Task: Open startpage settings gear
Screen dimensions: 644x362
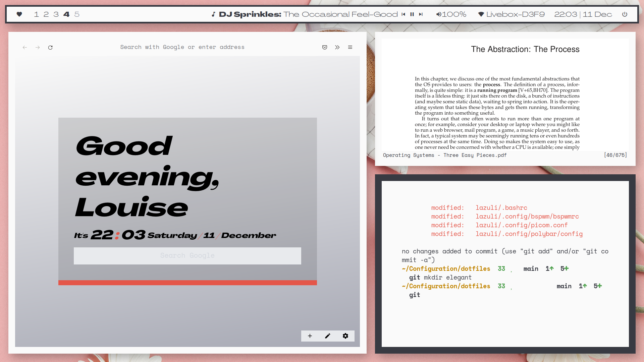Action: pos(345,336)
